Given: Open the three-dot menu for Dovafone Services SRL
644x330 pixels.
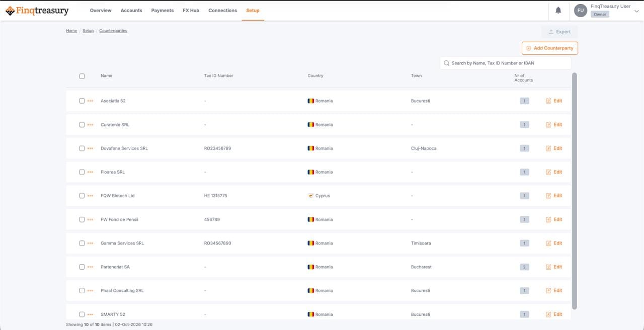Looking at the screenshot, I should click(91, 148).
